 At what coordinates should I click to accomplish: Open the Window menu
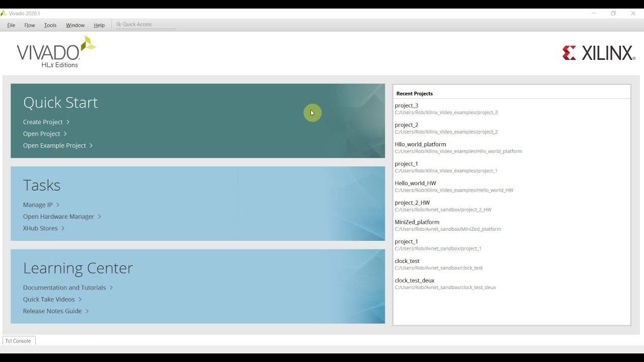click(x=75, y=25)
